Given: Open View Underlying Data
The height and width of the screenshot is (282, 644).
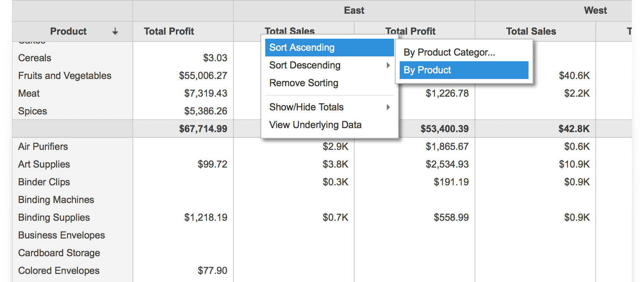Looking at the screenshot, I should (x=315, y=125).
